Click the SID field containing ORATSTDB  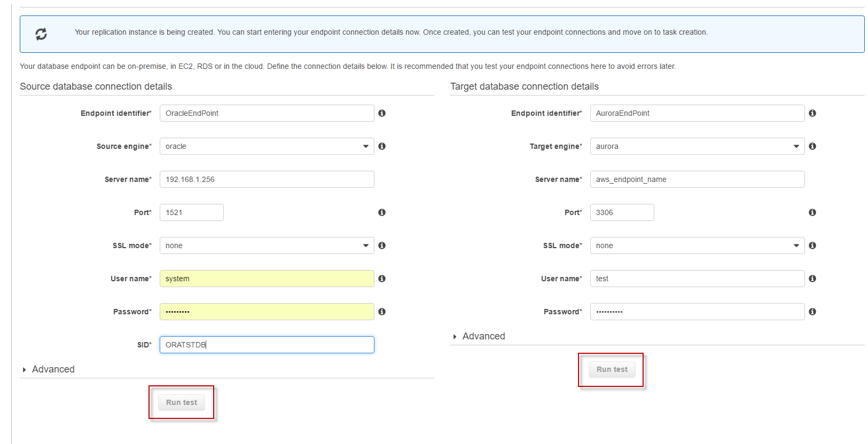click(267, 345)
